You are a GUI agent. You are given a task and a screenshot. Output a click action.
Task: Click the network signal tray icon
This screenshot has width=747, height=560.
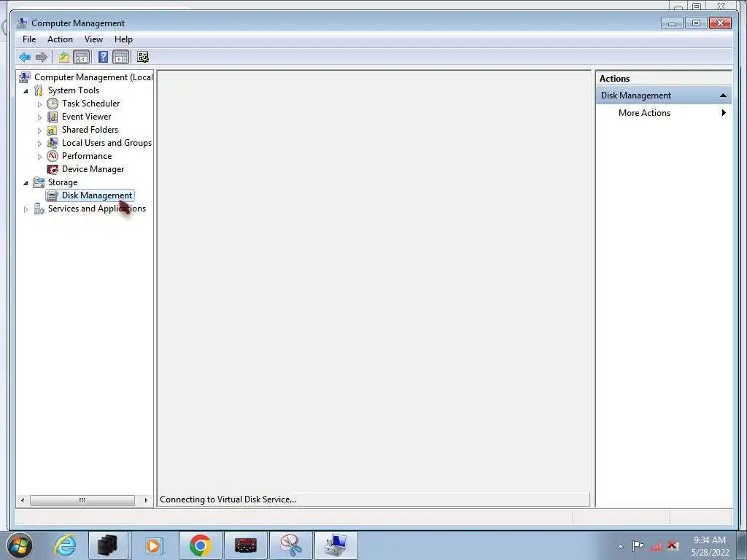coord(656,546)
